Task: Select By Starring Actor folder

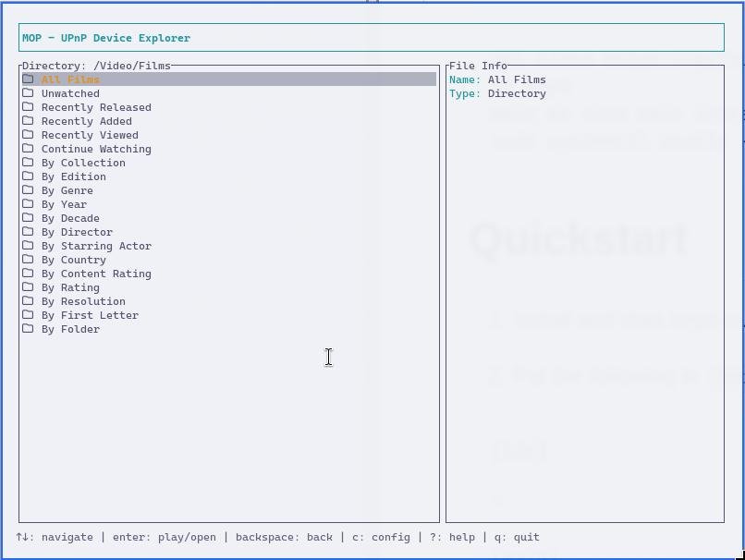Action: coord(96,246)
